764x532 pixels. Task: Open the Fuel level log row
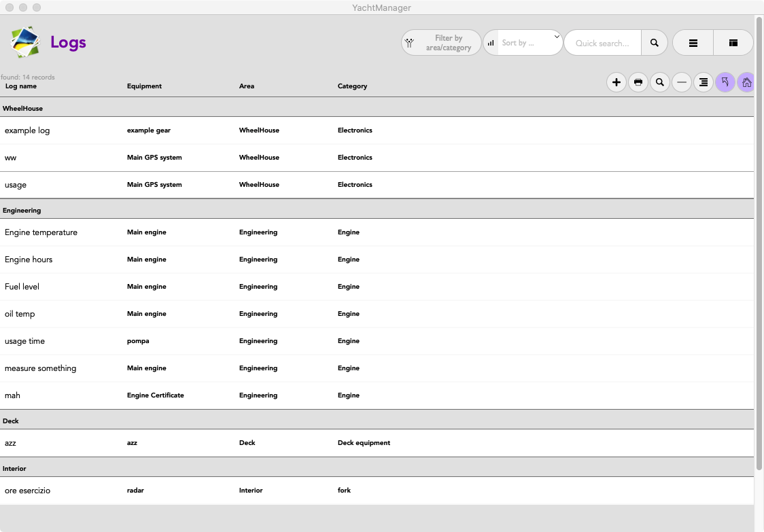[x=22, y=287]
